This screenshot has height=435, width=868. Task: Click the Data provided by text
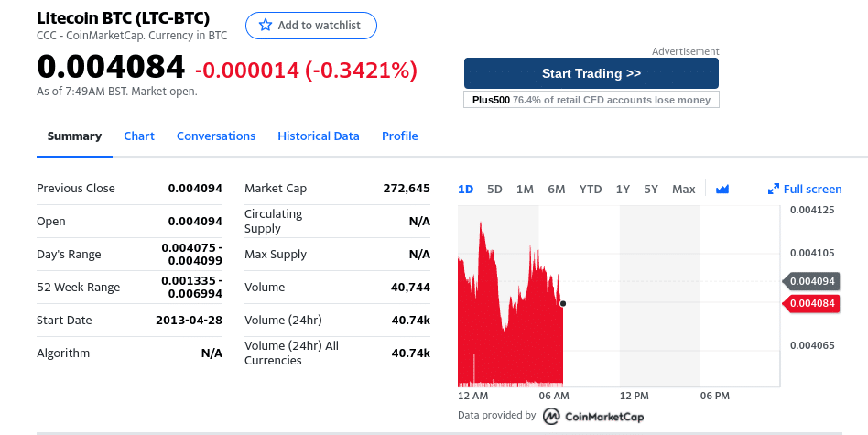coord(496,415)
